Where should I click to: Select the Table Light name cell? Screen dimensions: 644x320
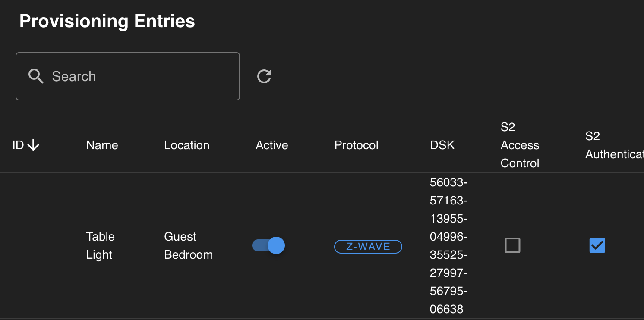click(x=100, y=245)
